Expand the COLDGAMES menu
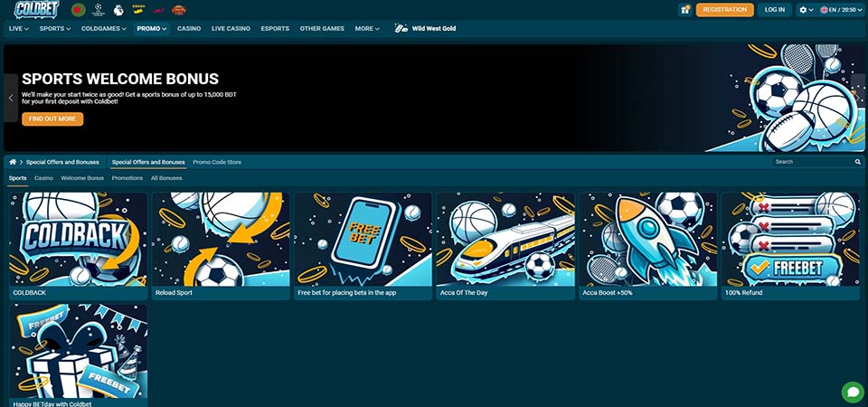The height and width of the screenshot is (407, 868). pos(104,28)
